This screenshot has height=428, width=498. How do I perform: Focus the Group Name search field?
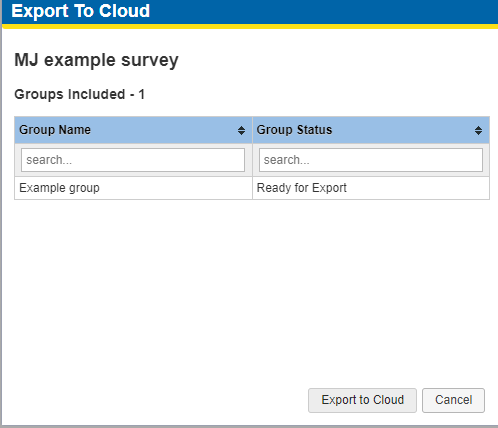coord(133,160)
